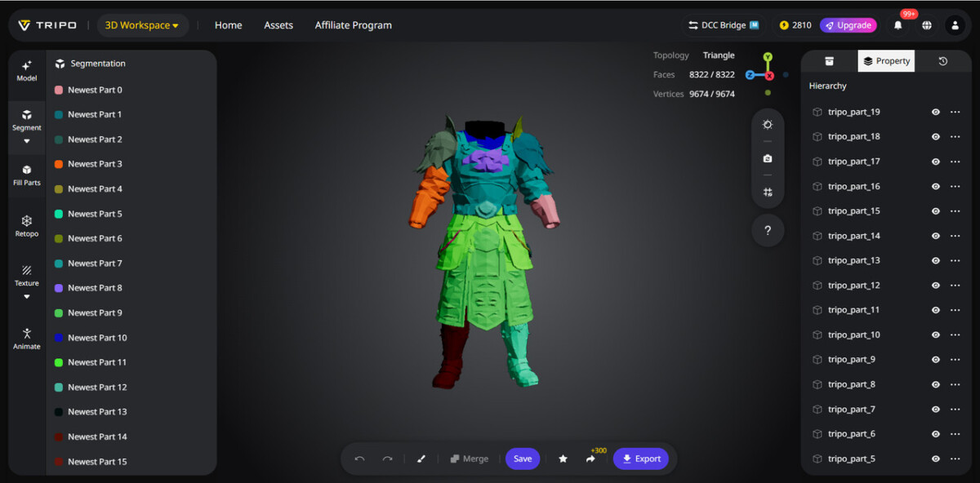Open the 3D Workspace dropdown
This screenshot has height=483, width=980.
(142, 25)
